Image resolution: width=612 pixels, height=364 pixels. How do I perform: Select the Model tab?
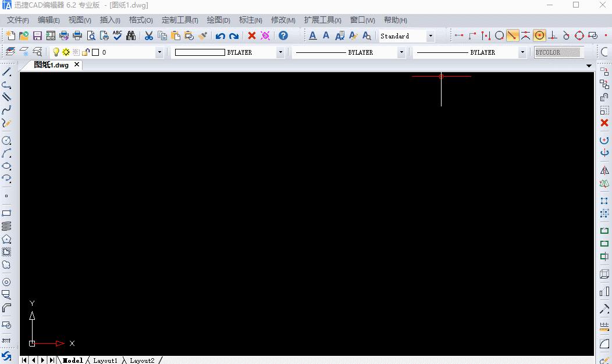73,361
